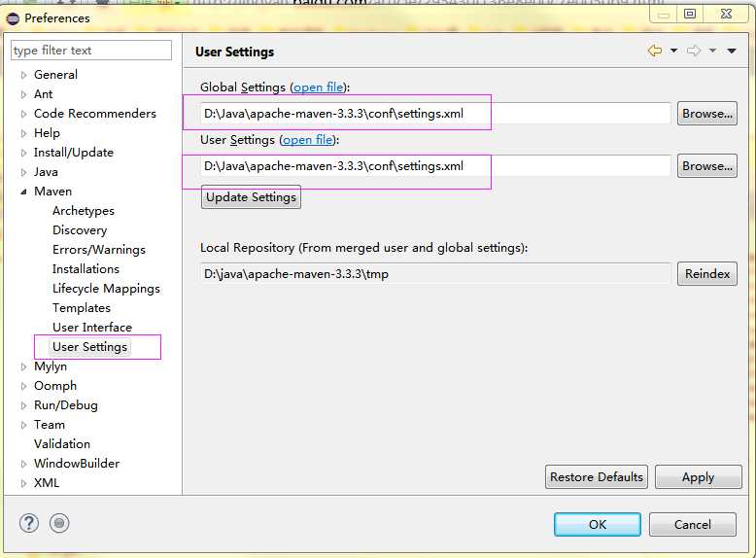Screen dimensions: 756x558
Task: Open the Forward history dropdown arrow
Action: pyautogui.click(x=712, y=51)
